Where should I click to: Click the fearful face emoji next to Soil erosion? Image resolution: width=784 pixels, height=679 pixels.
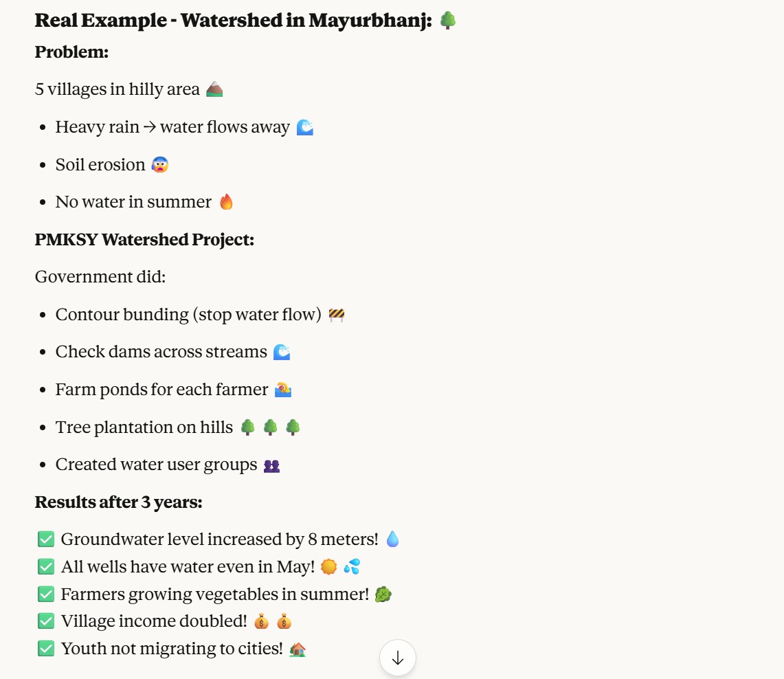(160, 165)
